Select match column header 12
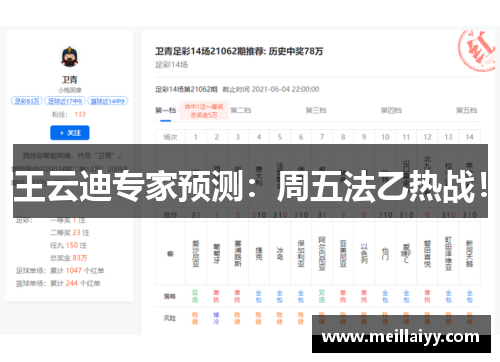Image resolution: width=500 pixels, height=362 pixels. tap(427, 137)
